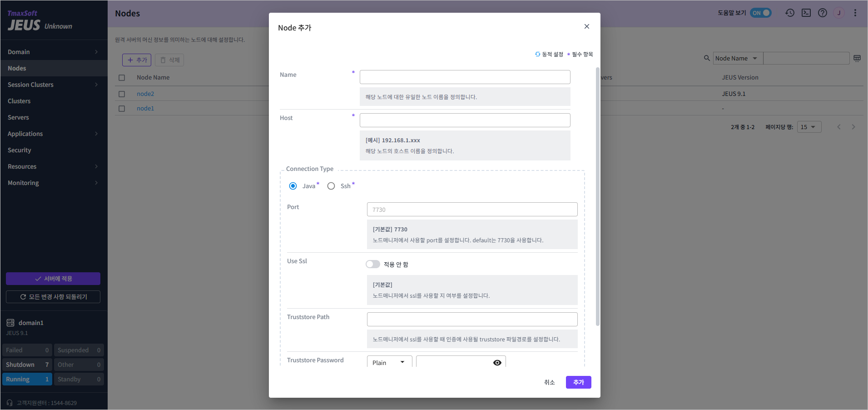Viewport: 868px width, 410px height.
Task: Click the purple 추가 submit button
Action: coord(578,382)
